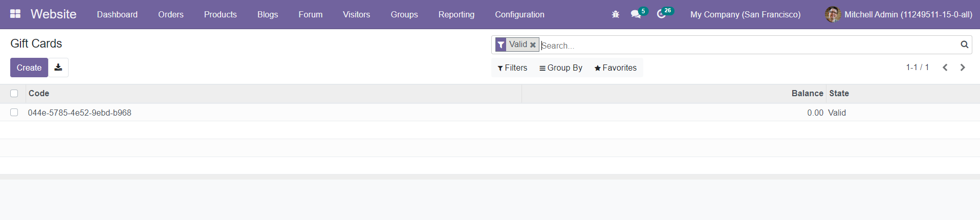Go to next page arrow
This screenshot has height=220, width=980.
pos(963,68)
